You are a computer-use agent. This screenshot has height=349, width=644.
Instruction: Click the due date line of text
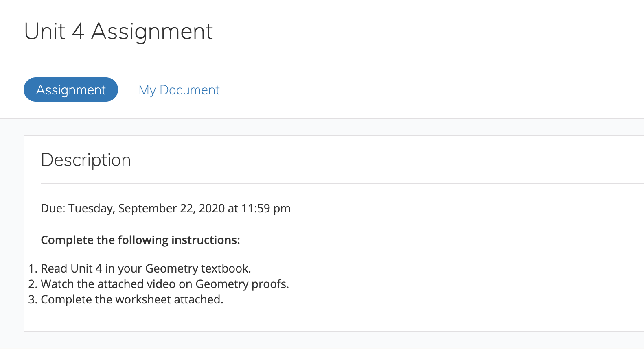(x=166, y=208)
